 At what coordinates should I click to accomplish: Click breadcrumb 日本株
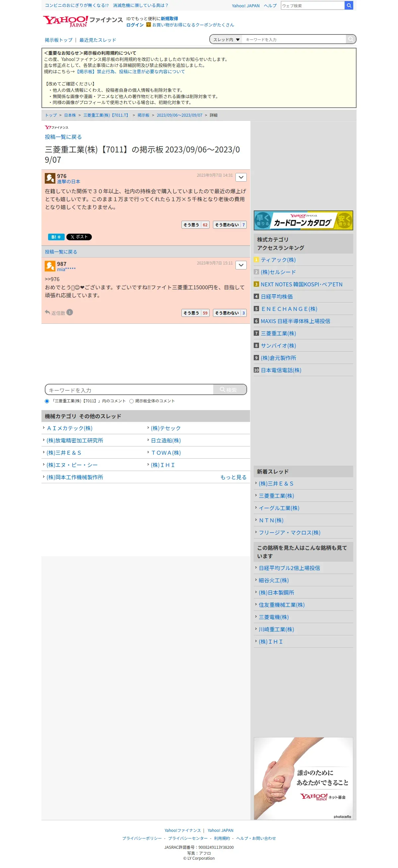70,115
